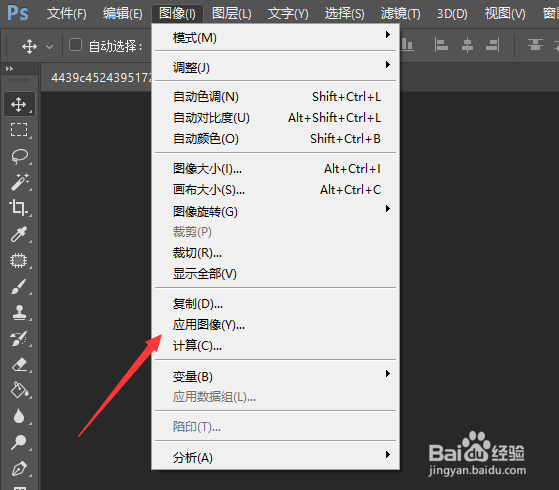The width and height of the screenshot is (559, 490).
Task: Expand the 模式(M) submenu
Action: pos(275,37)
